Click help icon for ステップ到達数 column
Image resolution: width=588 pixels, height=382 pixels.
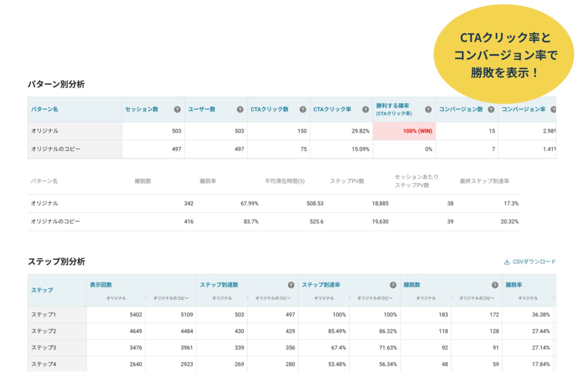pos(291,285)
